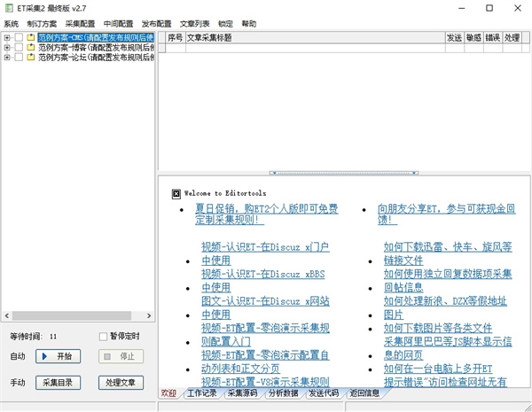532x412 pixels.
Task: Click the X icon beside Welcome to Editortools
Action: click(176, 193)
